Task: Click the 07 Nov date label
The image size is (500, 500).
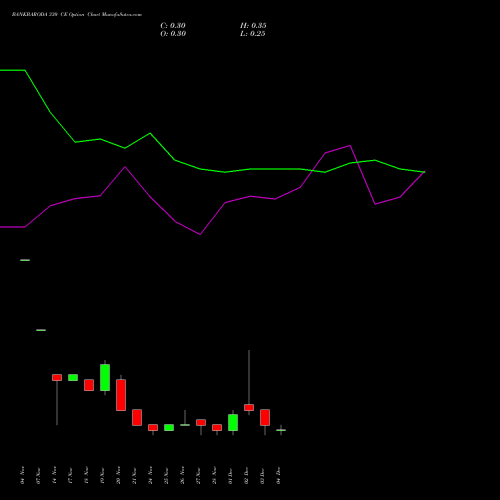Action: point(38,475)
